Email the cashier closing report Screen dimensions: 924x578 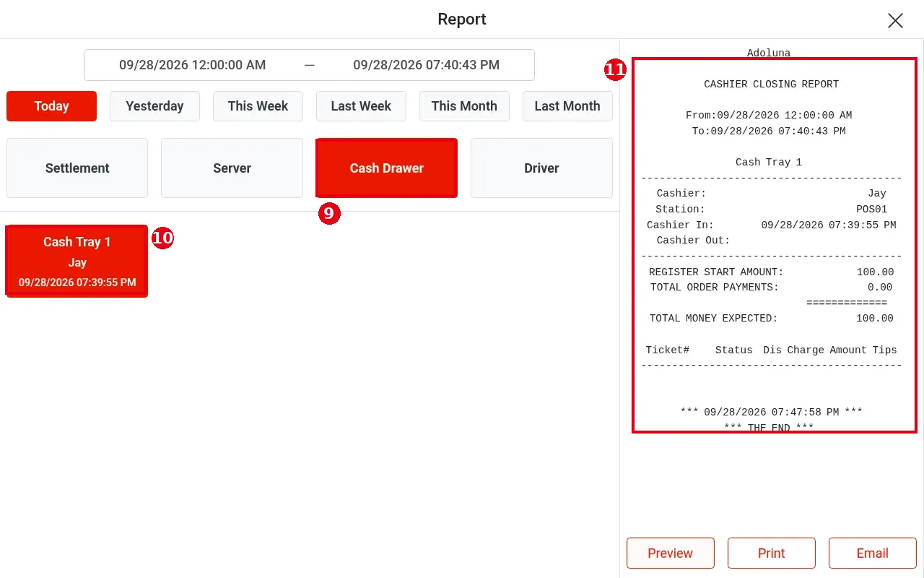pyautogui.click(x=873, y=553)
